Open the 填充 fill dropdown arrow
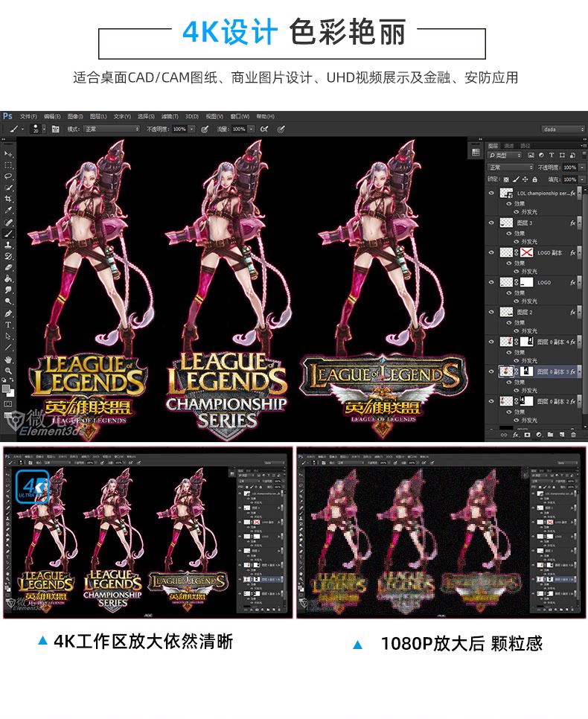 coord(582,179)
